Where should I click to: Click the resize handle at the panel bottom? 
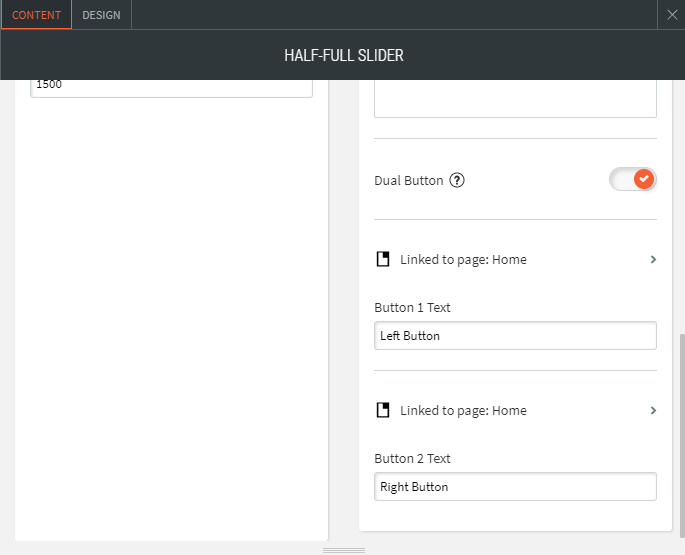(343, 550)
